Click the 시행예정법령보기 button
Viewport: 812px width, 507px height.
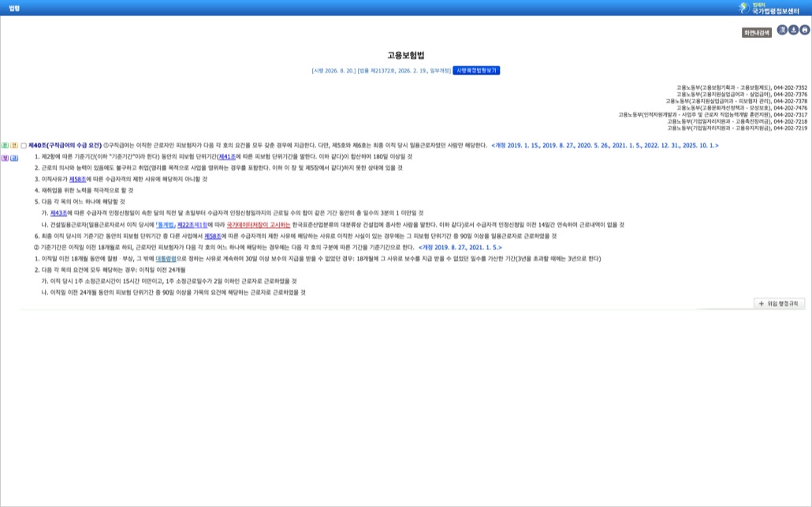click(476, 70)
